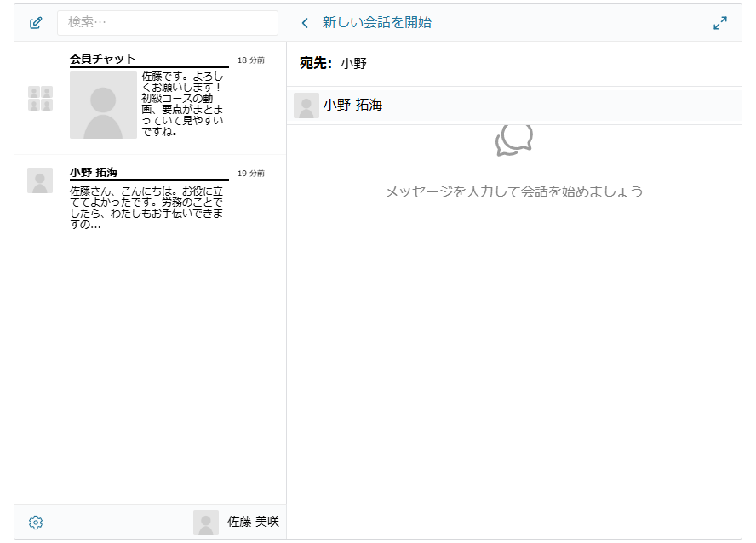Click the 佐藤 美咲 profile avatar
Image resolution: width=756 pixels, height=543 pixels.
coord(206,523)
